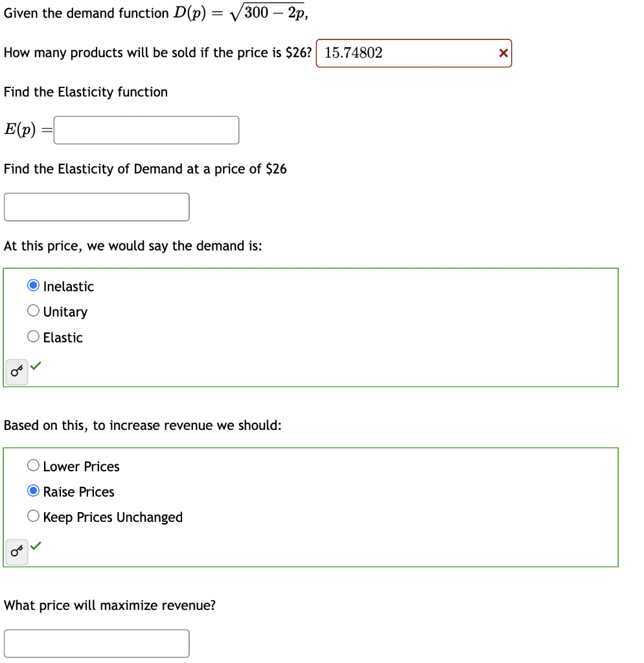Select the Lower Prices option
Image resolution: width=644 pixels, height=663 pixels.
(x=33, y=465)
